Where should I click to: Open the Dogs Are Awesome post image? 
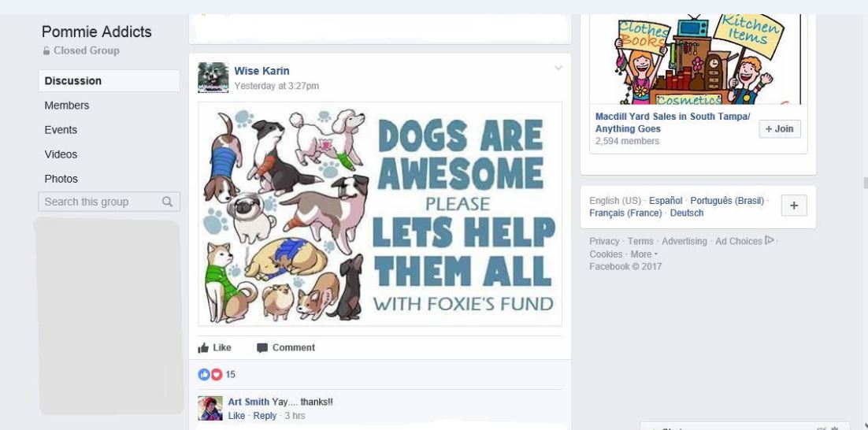pyautogui.click(x=380, y=213)
